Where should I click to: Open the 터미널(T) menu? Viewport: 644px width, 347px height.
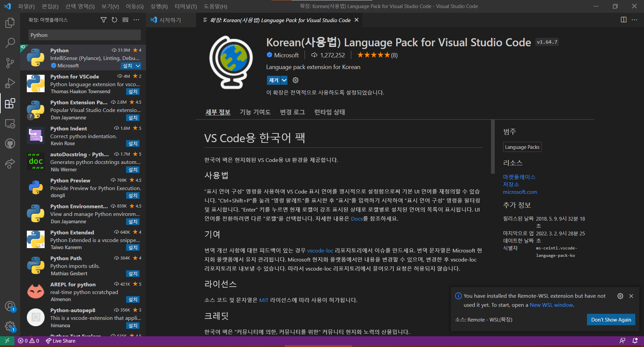(185, 6)
